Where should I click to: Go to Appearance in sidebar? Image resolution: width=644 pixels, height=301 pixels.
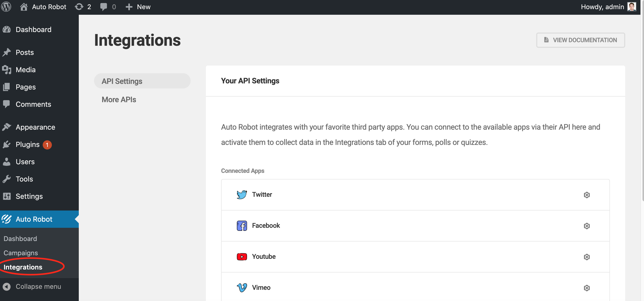tap(35, 127)
